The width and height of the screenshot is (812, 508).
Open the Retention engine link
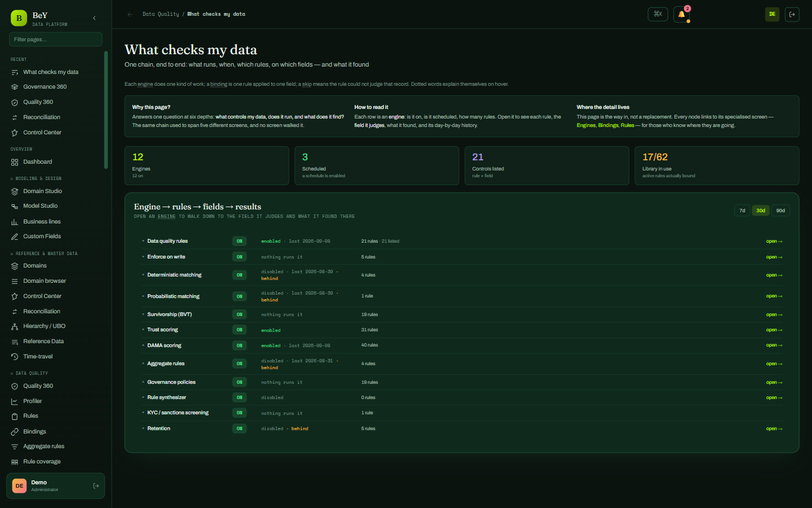click(x=774, y=428)
